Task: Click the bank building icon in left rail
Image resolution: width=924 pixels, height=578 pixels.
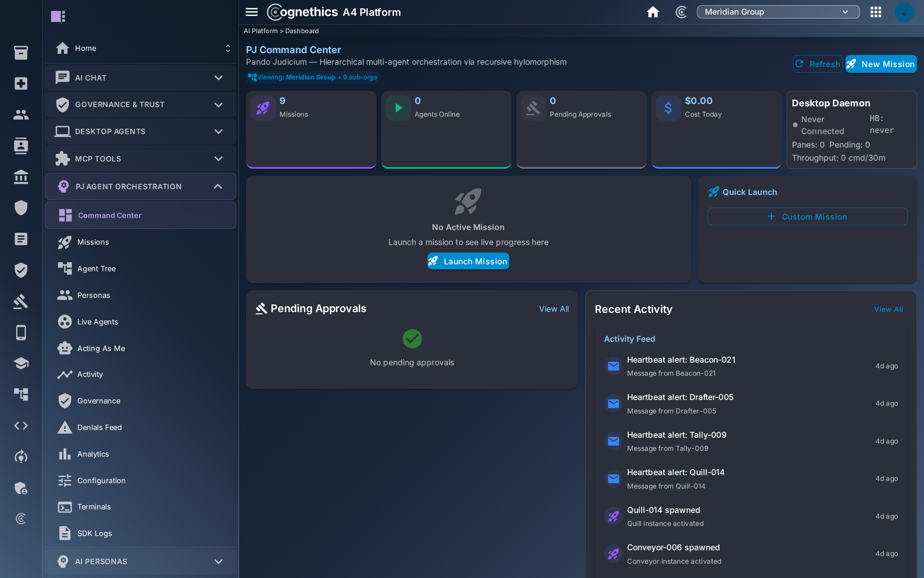Action: [21, 177]
